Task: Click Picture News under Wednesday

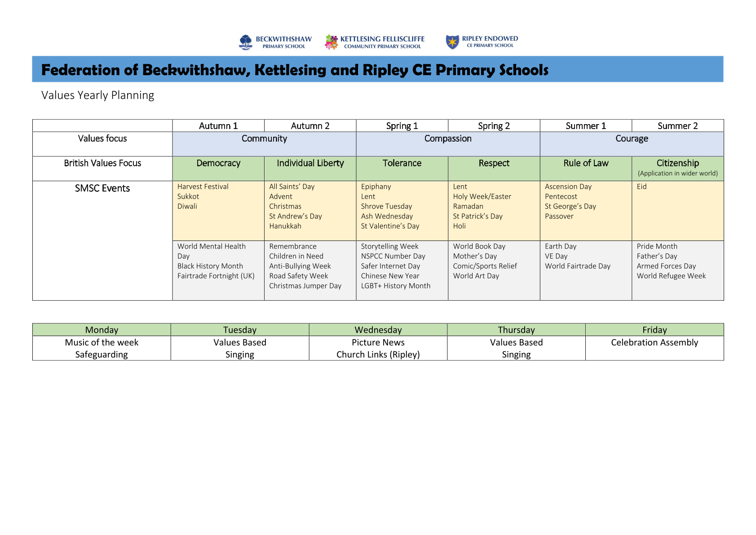Action: 378,343
